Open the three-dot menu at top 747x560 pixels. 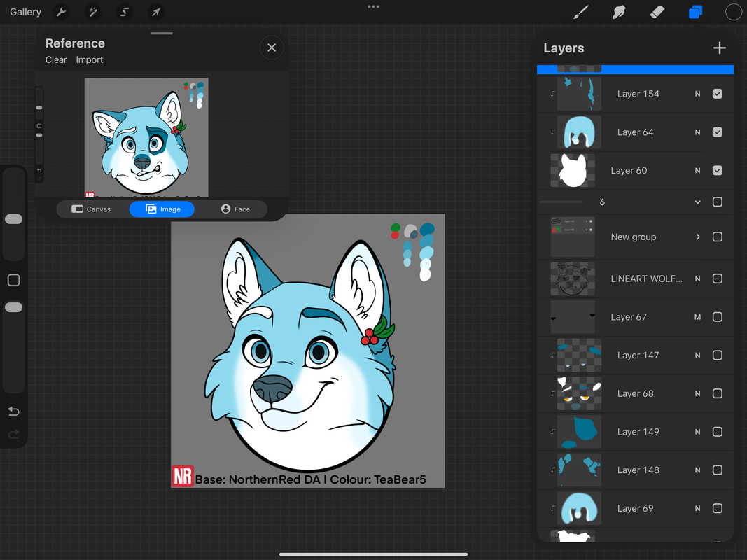click(374, 7)
